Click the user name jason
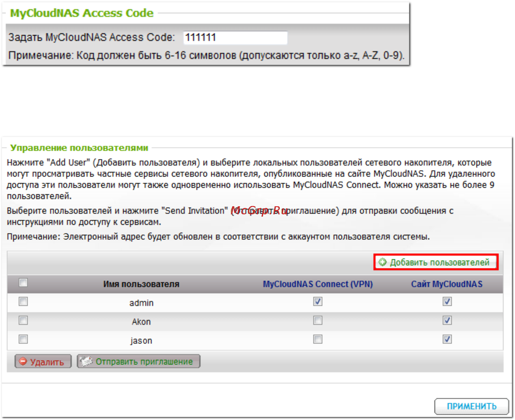 pos(141,341)
